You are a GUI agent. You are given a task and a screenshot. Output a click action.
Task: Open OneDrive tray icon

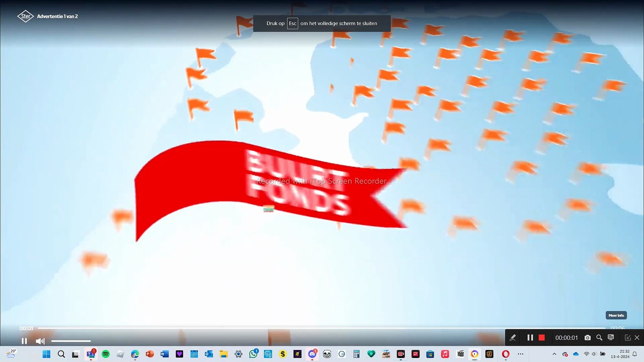point(576,354)
